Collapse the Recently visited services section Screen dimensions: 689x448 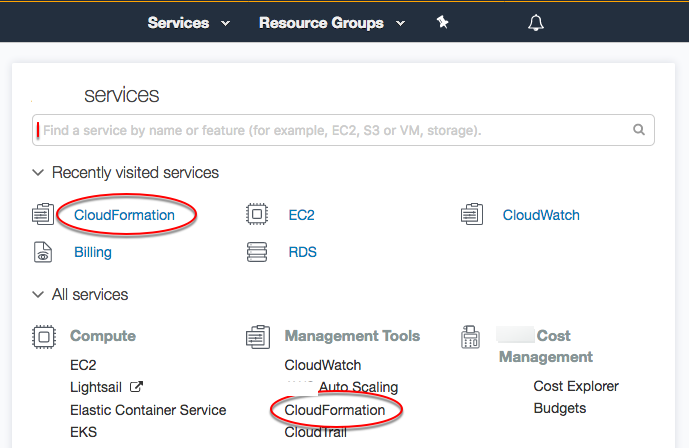(39, 173)
